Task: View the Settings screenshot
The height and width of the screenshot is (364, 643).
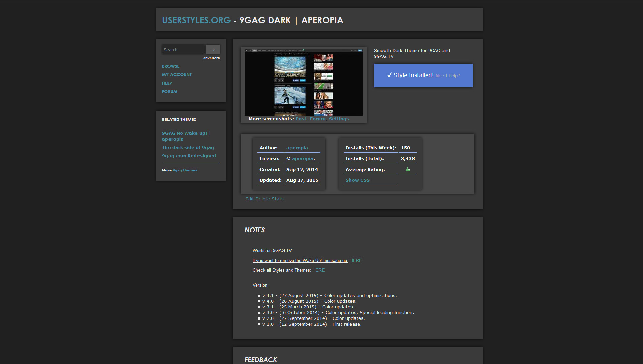Action: click(339, 119)
